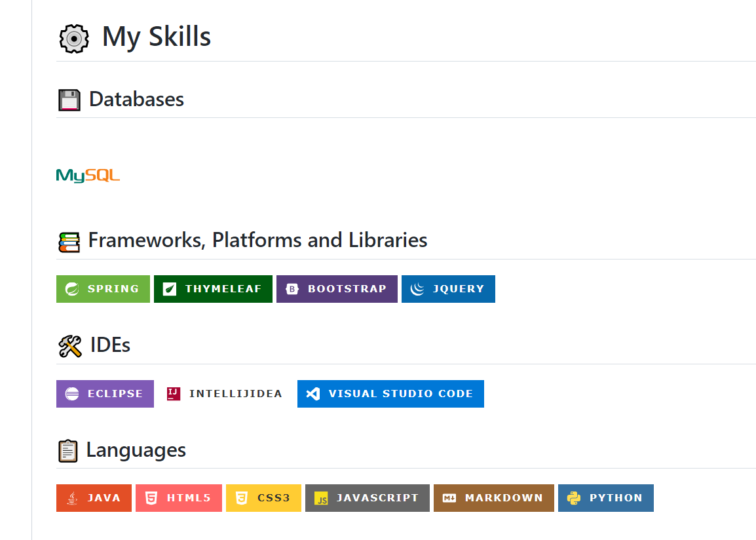Click the Markdown badge
The width and height of the screenshot is (756, 540).
tap(493, 498)
